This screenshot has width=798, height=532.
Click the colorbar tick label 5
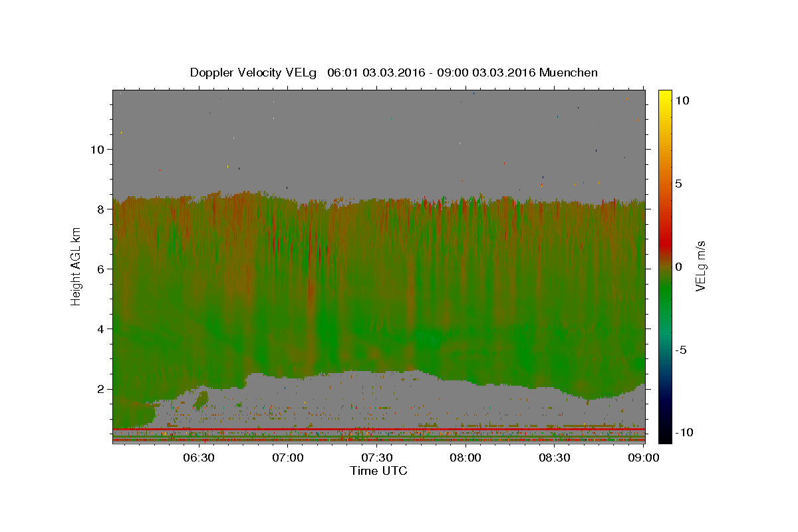click(678, 184)
